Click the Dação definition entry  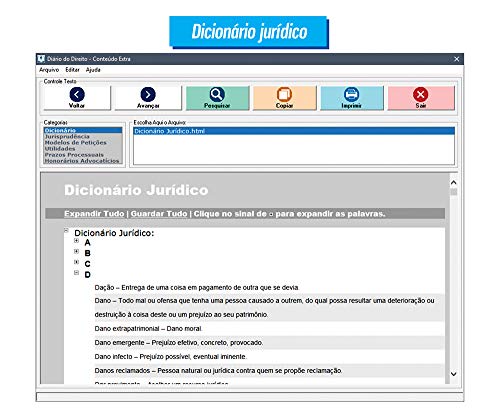pos(197,287)
